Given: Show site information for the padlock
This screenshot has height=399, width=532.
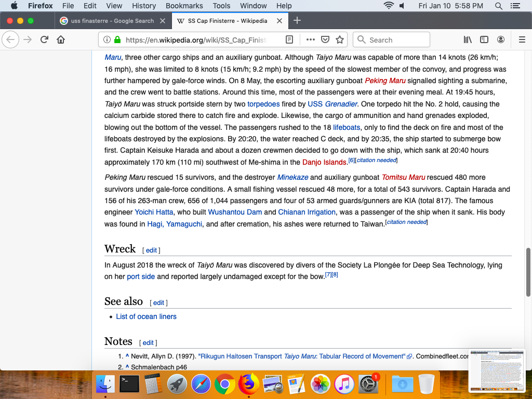Looking at the screenshot, I should [117, 40].
